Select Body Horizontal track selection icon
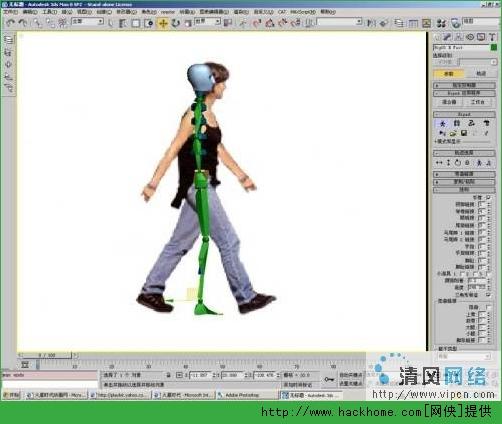 [x=439, y=163]
